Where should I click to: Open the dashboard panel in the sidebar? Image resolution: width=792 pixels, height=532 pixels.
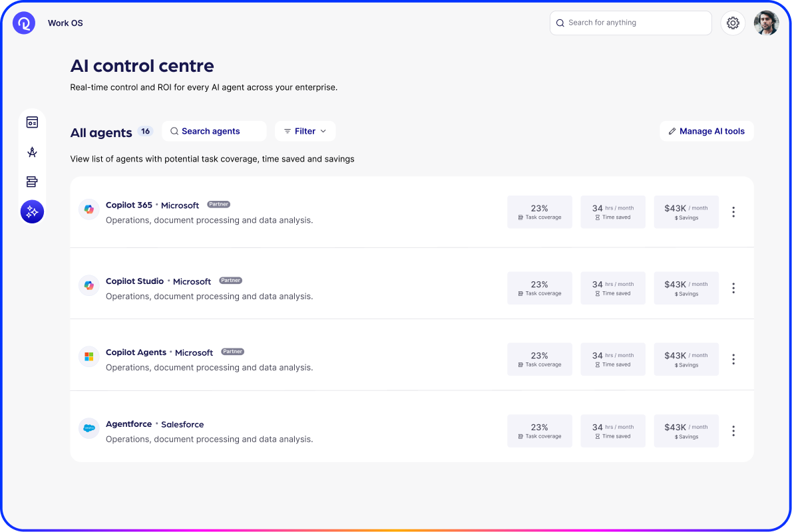[32, 122]
